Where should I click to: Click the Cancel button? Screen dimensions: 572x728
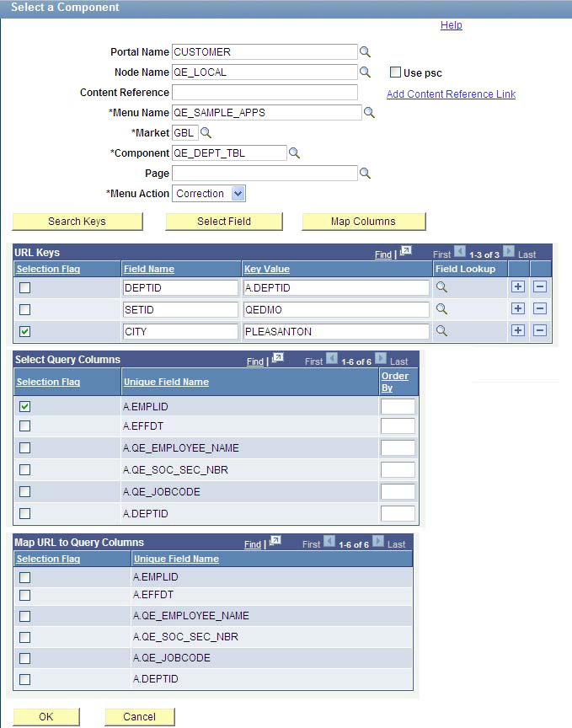(x=140, y=717)
